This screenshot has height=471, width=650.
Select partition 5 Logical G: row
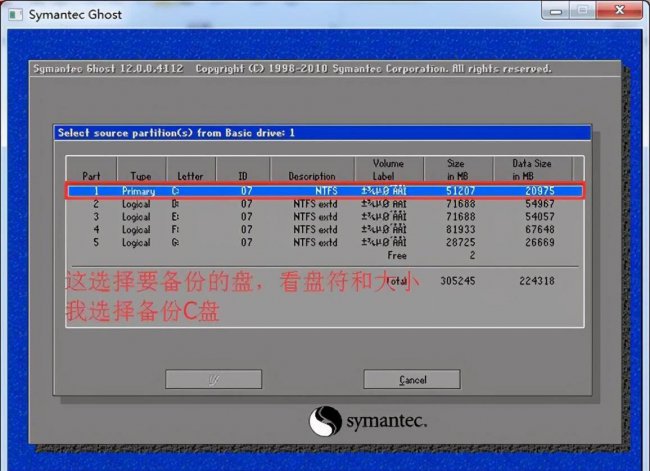click(x=325, y=243)
